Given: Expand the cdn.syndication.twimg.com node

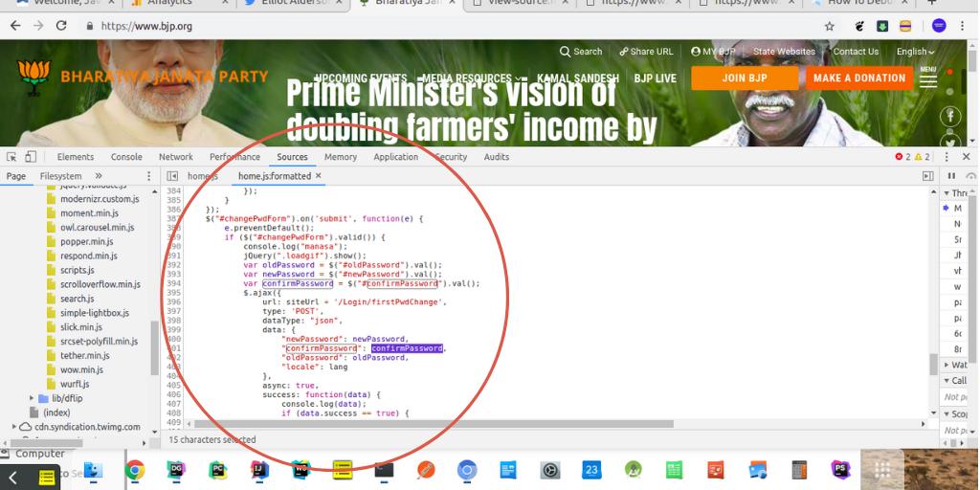Looking at the screenshot, I should 14,427.
